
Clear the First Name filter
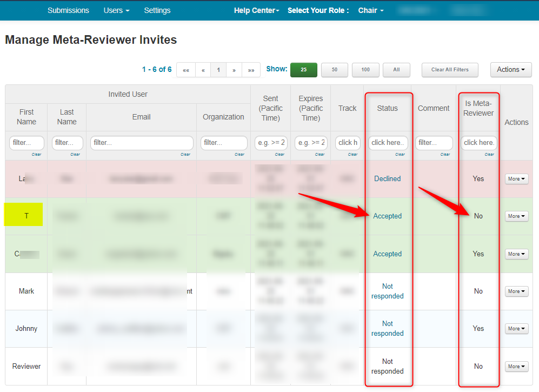pyautogui.click(x=36, y=155)
